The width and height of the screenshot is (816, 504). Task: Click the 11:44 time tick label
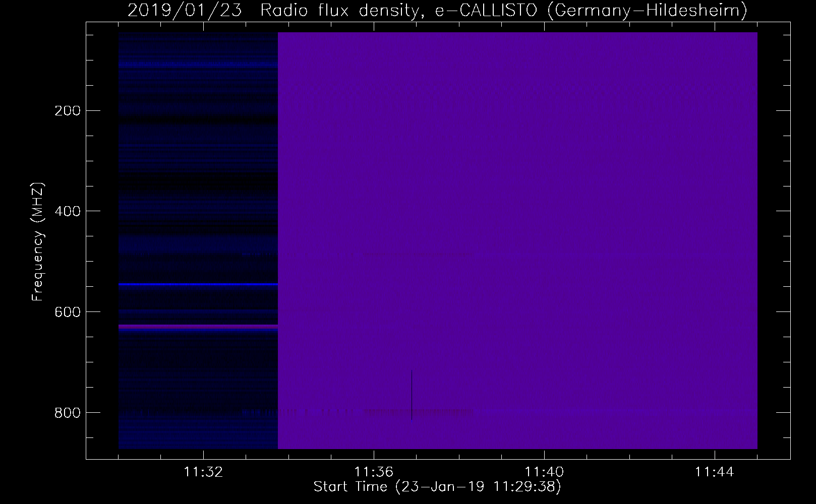[715, 472]
